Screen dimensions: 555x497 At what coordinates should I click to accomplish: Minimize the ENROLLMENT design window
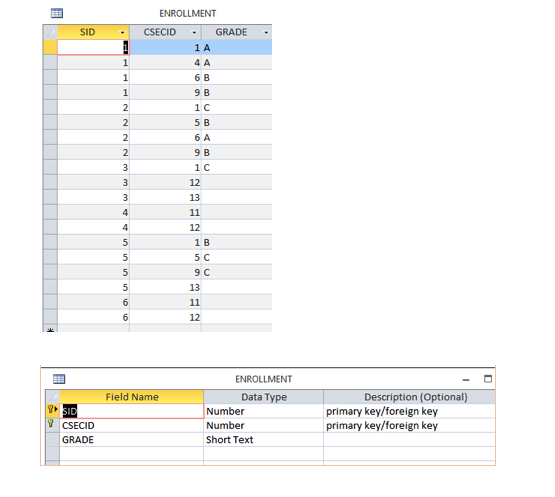click(466, 379)
